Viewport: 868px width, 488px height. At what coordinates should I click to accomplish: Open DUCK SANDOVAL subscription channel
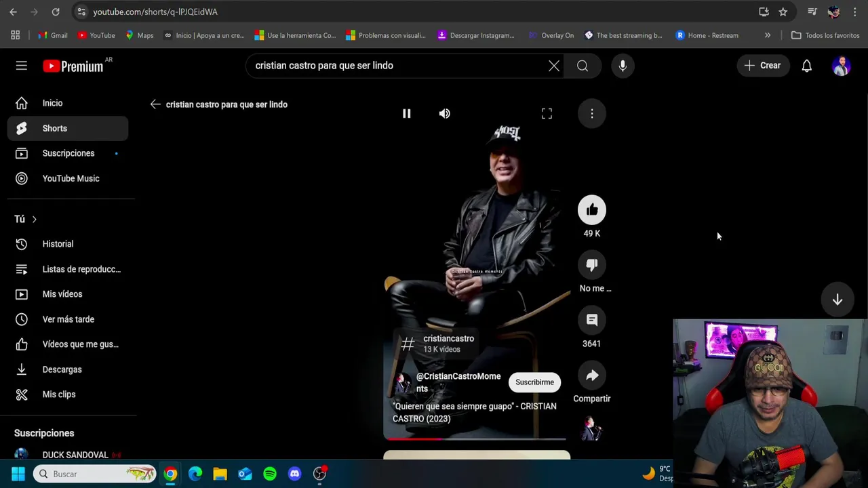pyautogui.click(x=68, y=454)
